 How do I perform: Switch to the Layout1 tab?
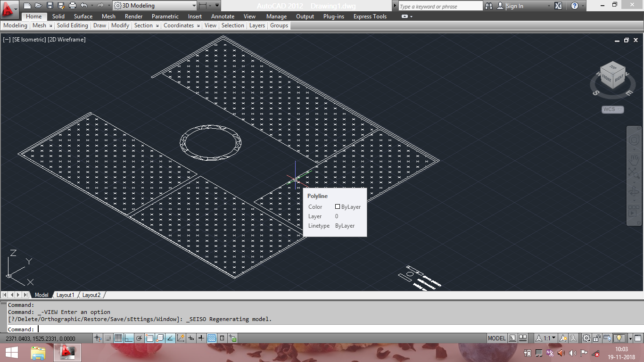point(65,295)
